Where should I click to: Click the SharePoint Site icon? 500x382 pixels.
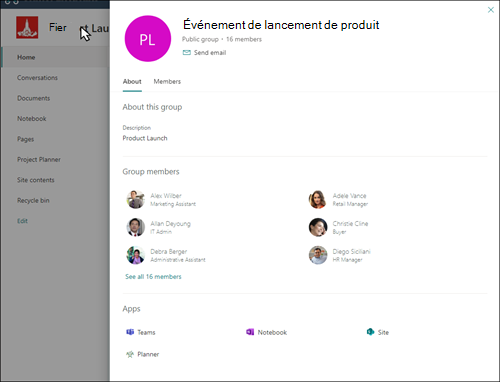click(x=370, y=332)
